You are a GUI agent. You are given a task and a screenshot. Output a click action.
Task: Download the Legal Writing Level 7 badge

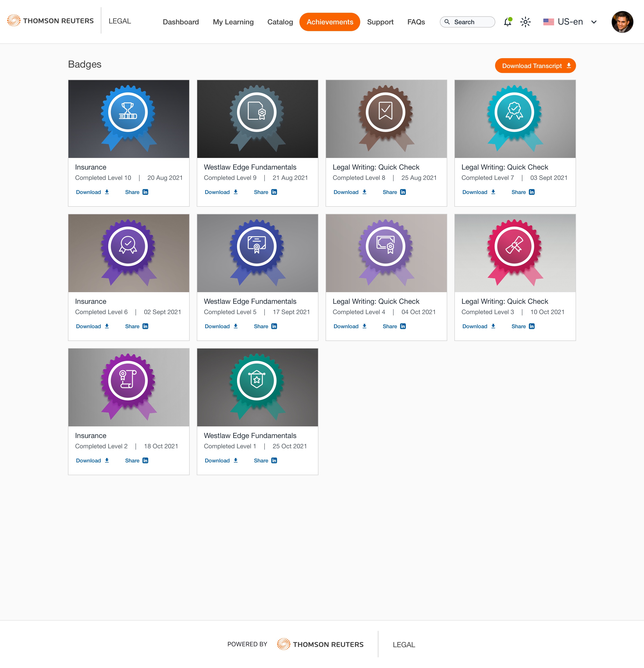(x=479, y=192)
